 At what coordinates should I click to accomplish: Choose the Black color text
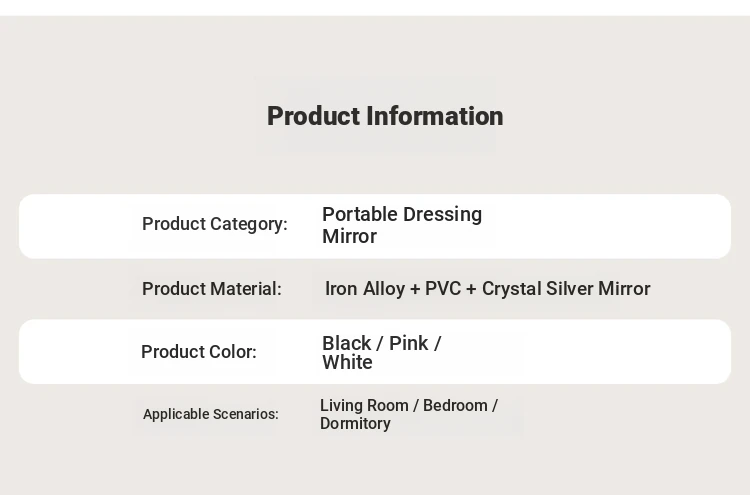tap(346, 344)
